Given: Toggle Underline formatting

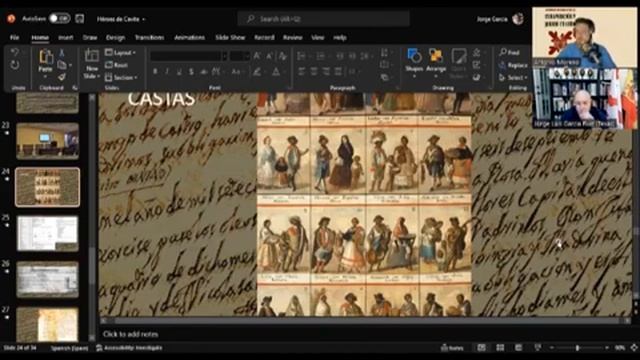Looking at the screenshot, I should pos(179,72).
